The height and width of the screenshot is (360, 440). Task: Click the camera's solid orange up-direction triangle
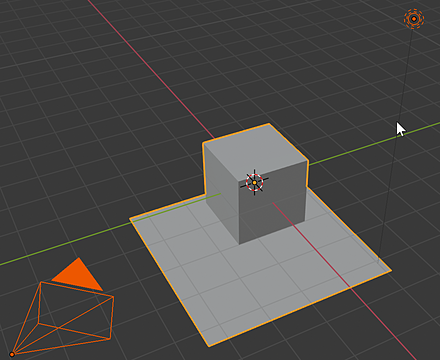[77, 274]
